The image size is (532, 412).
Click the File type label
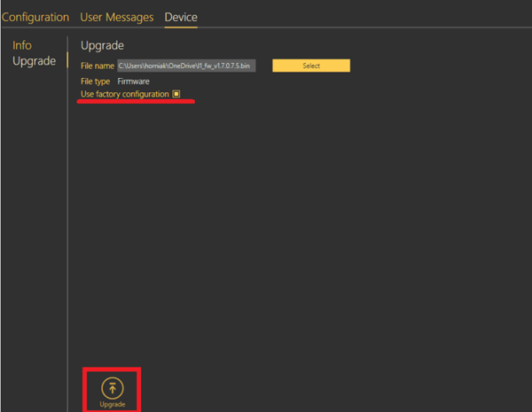[x=96, y=82]
